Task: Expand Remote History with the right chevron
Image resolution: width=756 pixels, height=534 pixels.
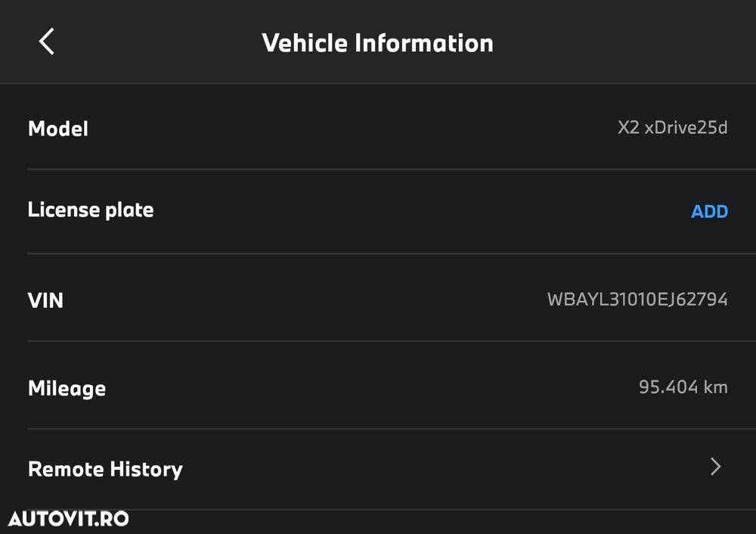Action: 715,467
